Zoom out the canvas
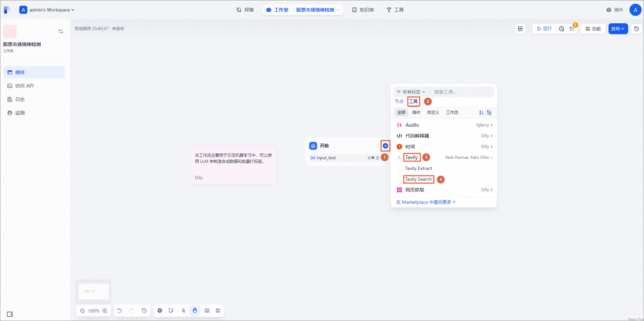The height and width of the screenshot is (321, 644). pos(82,311)
